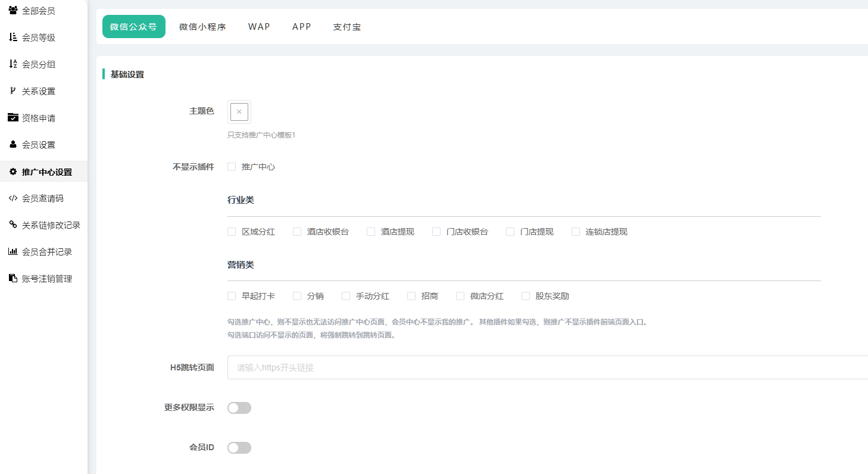The image size is (868, 474).
Task: Select the 连锁店提现 checkbox
Action: (x=576, y=232)
